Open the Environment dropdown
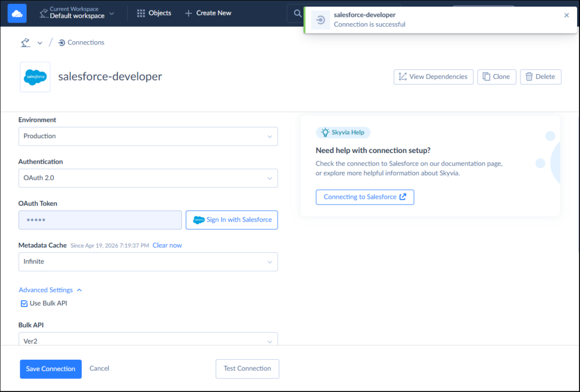Image resolution: width=580 pixels, height=392 pixels. pyautogui.click(x=148, y=136)
